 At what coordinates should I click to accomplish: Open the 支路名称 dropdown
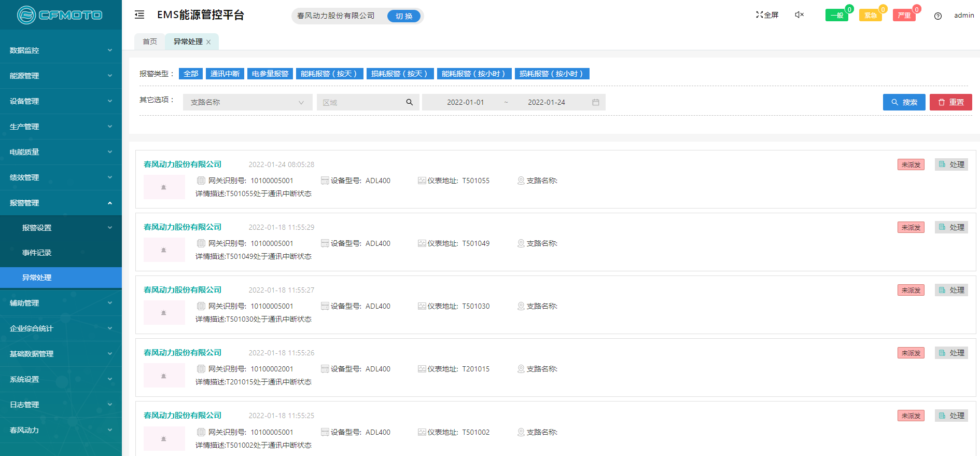tap(247, 102)
